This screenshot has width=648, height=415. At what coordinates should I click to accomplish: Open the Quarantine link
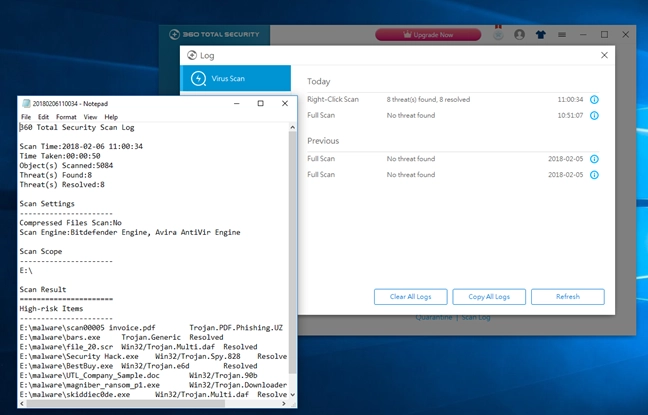tap(434, 317)
